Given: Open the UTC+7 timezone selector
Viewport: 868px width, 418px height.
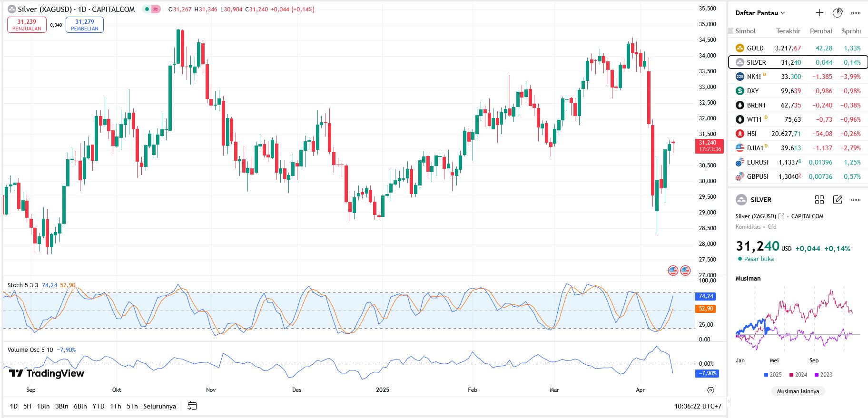Looking at the screenshot, I should click(698, 406).
